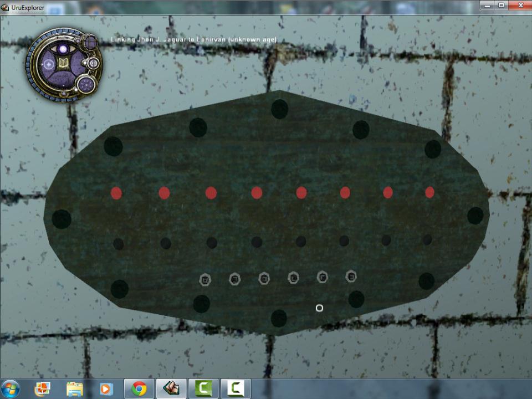This screenshot has width=532, height=399.
Task: Click the large dark hole at the panel's bottom point
Action: click(x=279, y=318)
